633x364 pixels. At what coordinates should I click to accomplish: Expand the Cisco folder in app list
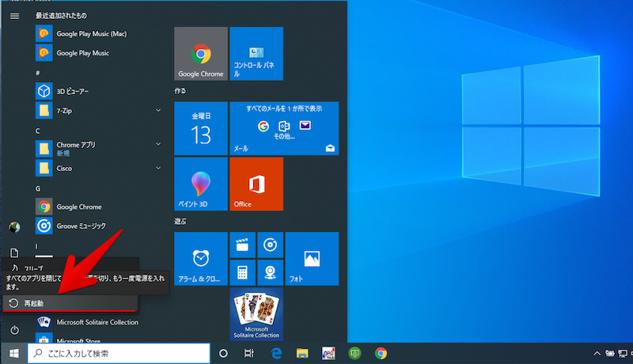tap(158, 168)
